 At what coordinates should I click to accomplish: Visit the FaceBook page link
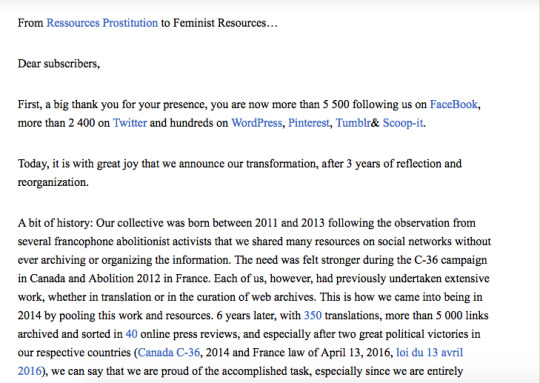coord(454,104)
